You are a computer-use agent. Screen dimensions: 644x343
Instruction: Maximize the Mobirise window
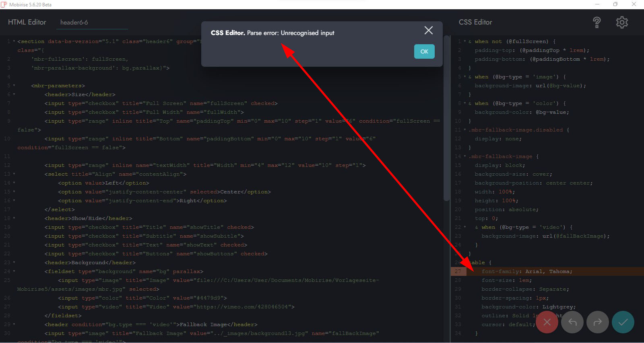pyautogui.click(x=615, y=4)
